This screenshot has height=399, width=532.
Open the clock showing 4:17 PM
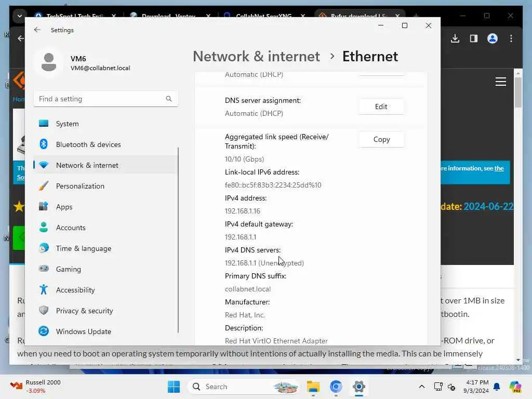[x=476, y=387]
